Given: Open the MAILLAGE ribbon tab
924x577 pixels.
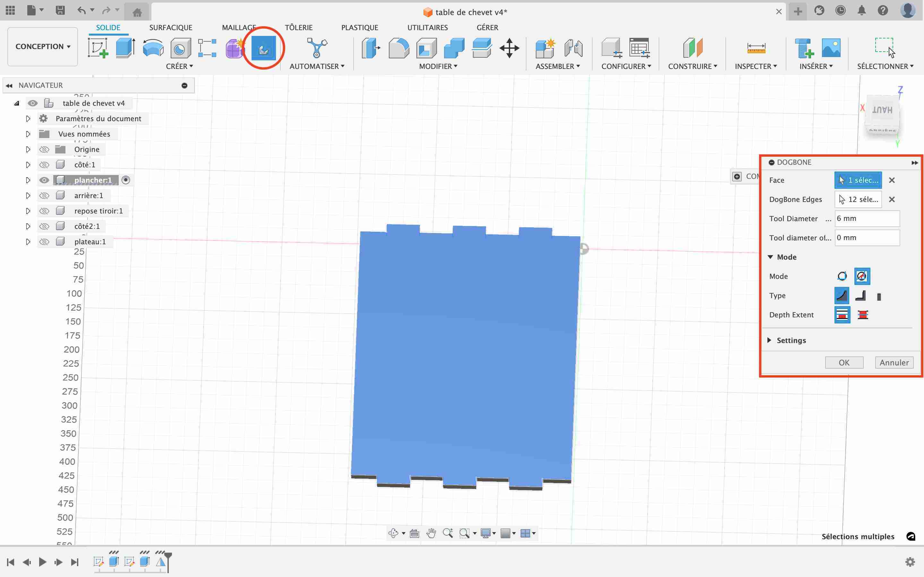Looking at the screenshot, I should coord(239,27).
